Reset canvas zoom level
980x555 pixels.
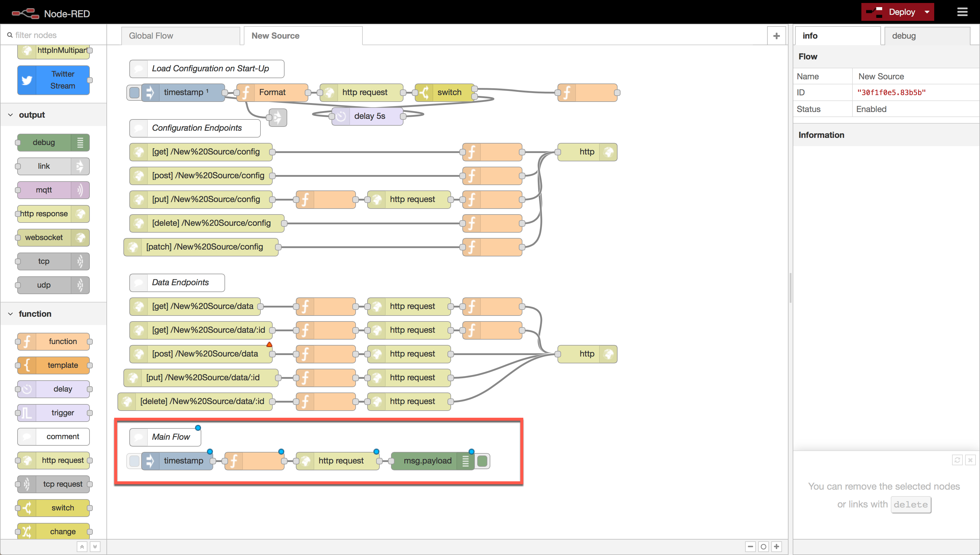[763, 547]
